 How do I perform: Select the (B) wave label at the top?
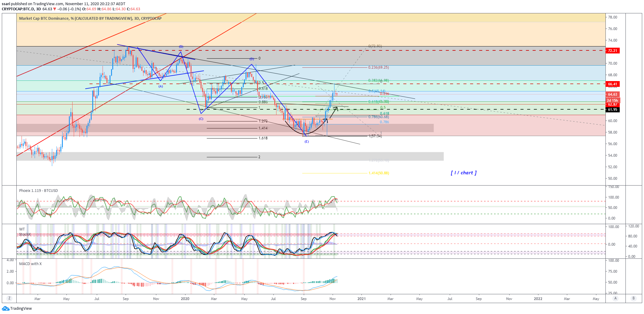click(x=181, y=46)
